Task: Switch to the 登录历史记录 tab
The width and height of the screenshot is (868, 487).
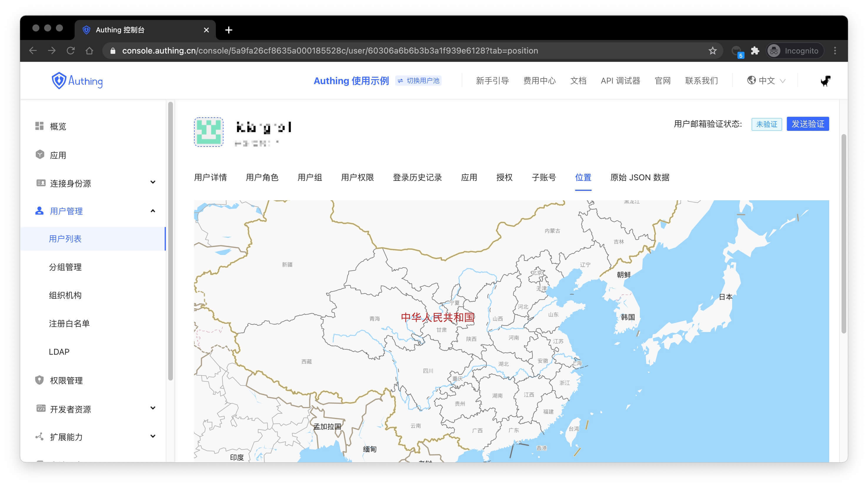Action: (x=417, y=178)
